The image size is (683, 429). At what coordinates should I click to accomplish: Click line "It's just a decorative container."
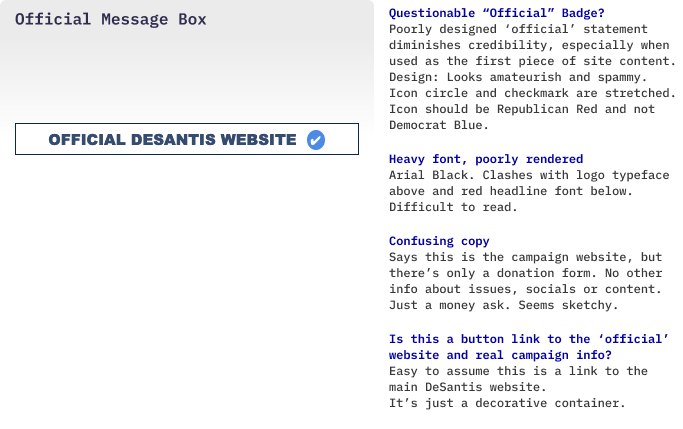507,403
